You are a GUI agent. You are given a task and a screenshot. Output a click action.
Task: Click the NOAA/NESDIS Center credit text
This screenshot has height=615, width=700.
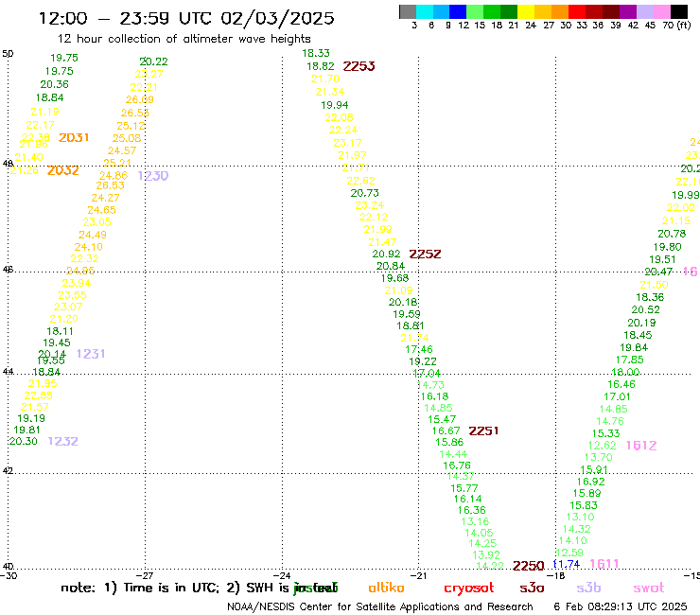click(380, 607)
